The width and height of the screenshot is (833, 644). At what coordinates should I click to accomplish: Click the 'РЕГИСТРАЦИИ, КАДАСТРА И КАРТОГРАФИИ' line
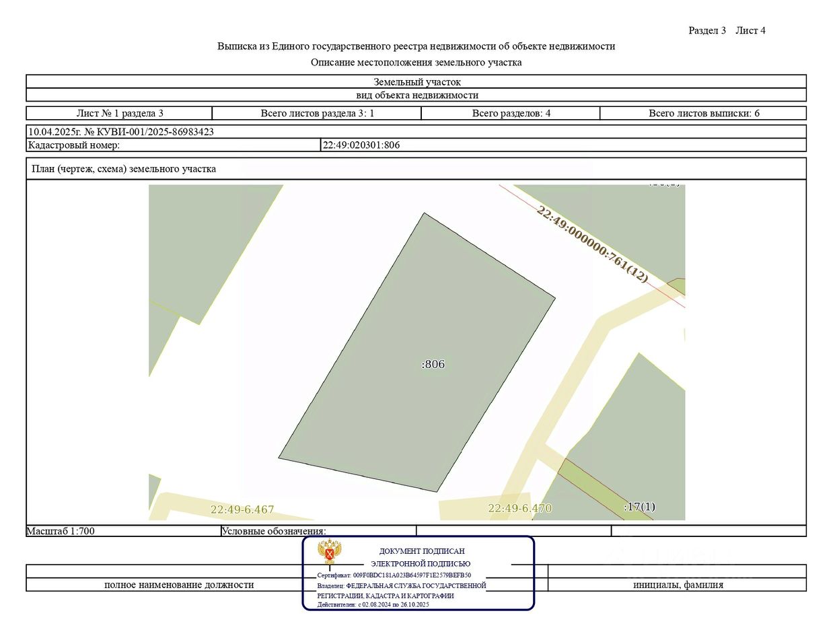[x=386, y=596]
